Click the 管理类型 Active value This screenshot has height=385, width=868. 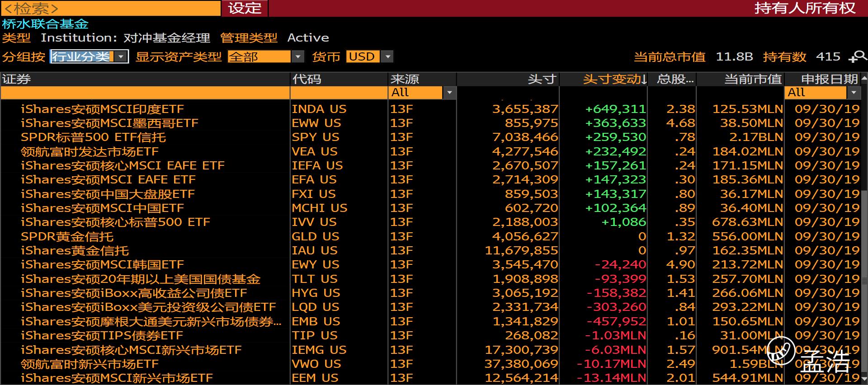pyautogui.click(x=308, y=38)
